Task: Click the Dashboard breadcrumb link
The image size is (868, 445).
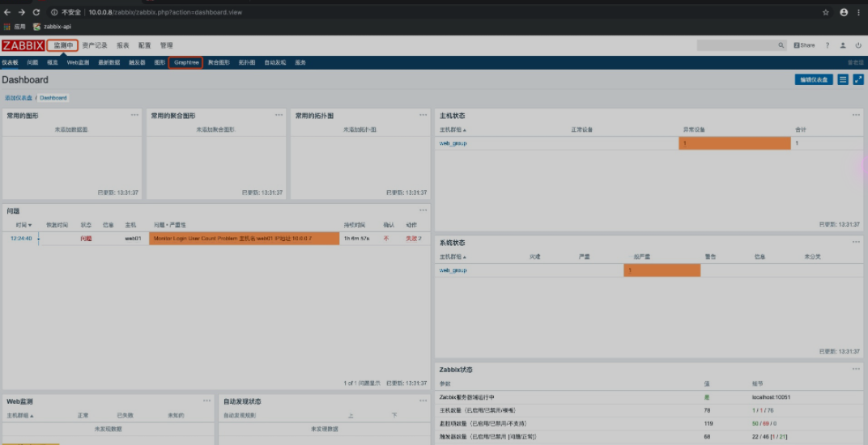Action: coord(53,98)
